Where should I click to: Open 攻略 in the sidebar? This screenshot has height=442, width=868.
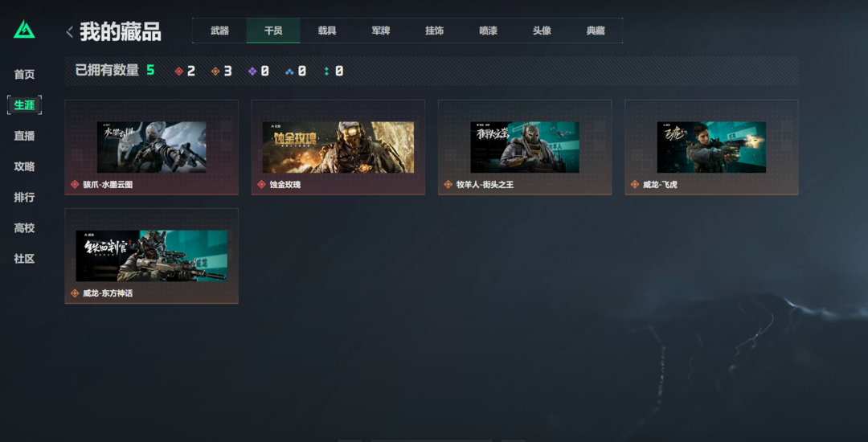[x=24, y=166]
